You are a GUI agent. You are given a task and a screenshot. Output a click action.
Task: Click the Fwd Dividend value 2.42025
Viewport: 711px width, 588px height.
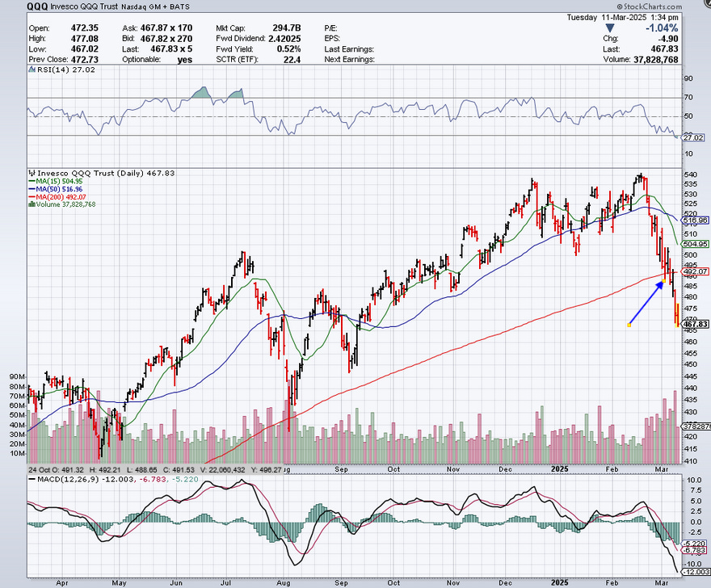[x=284, y=39]
